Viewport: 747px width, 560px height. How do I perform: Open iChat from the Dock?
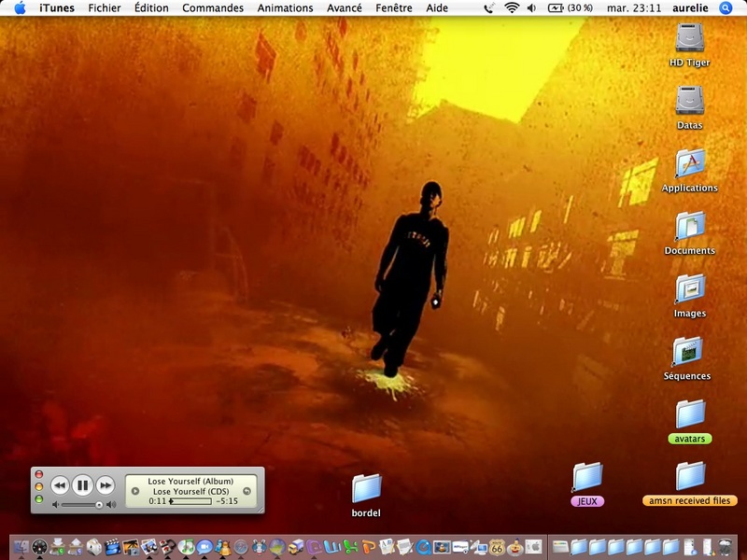coord(204,547)
